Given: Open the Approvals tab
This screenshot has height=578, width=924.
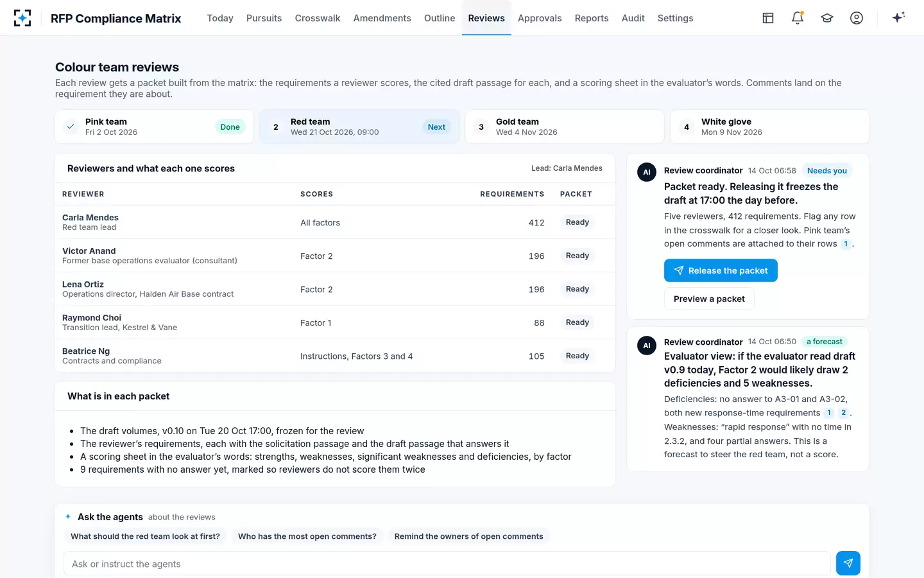Looking at the screenshot, I should click(x=540, y=18).
